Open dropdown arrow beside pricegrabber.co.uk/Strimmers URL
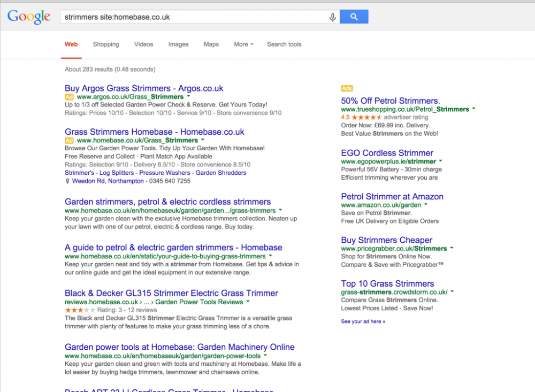The image size is (535, 392). [452, 248]
